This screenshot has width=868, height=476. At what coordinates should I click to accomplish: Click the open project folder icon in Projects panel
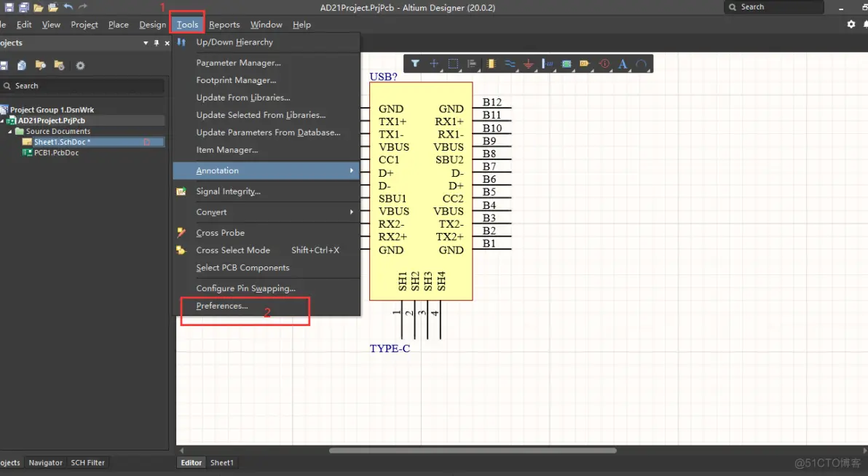point(40,66)
